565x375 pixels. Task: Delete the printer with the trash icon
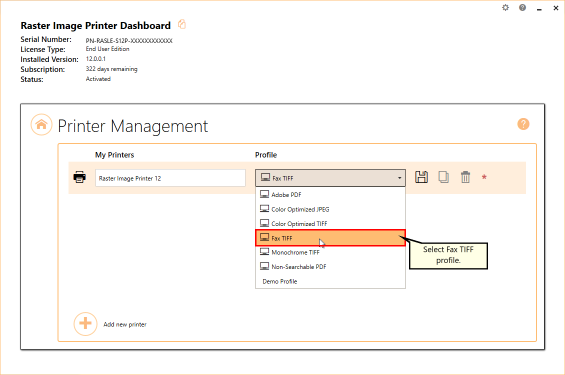pyautogui.click(x=465, y=177)
